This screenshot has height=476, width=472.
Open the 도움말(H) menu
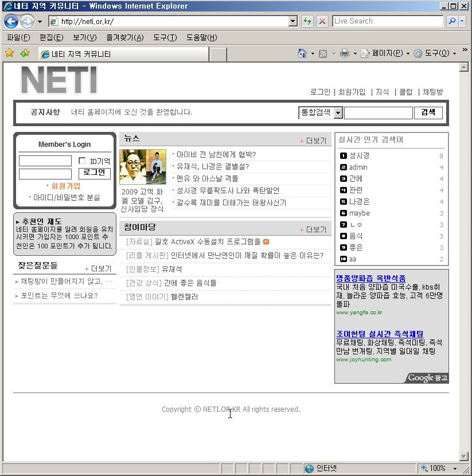[x=201, y=38]
